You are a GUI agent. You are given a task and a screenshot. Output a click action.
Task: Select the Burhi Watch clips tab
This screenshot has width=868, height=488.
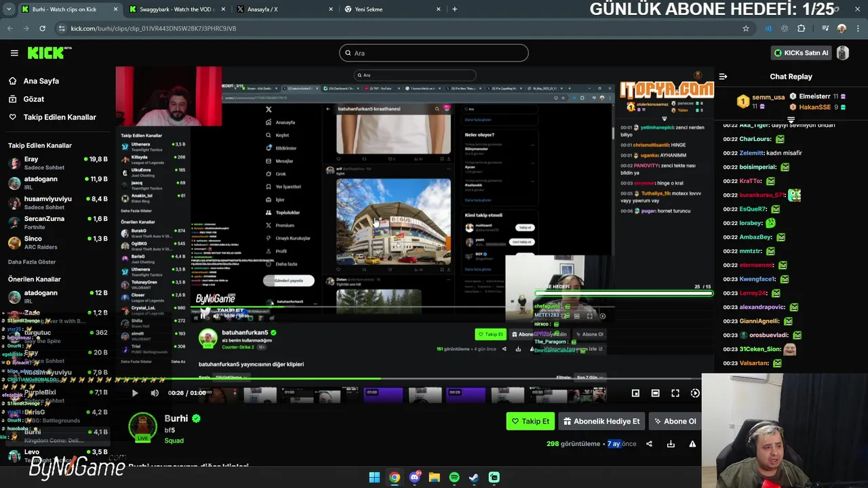click(69, 9)
